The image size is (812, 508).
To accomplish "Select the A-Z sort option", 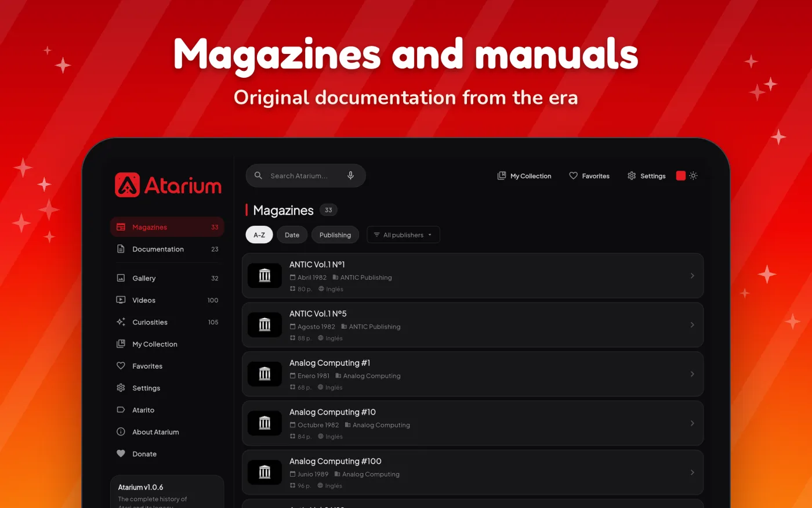I will coord(259,235).
